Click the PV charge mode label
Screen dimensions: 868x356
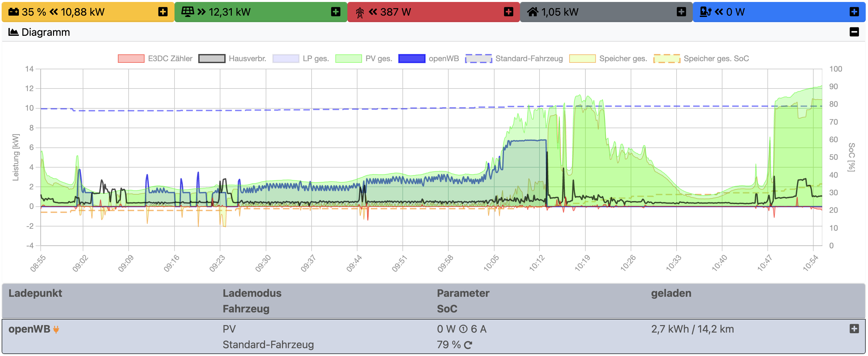pyautogui.click(x=229, y=329)
